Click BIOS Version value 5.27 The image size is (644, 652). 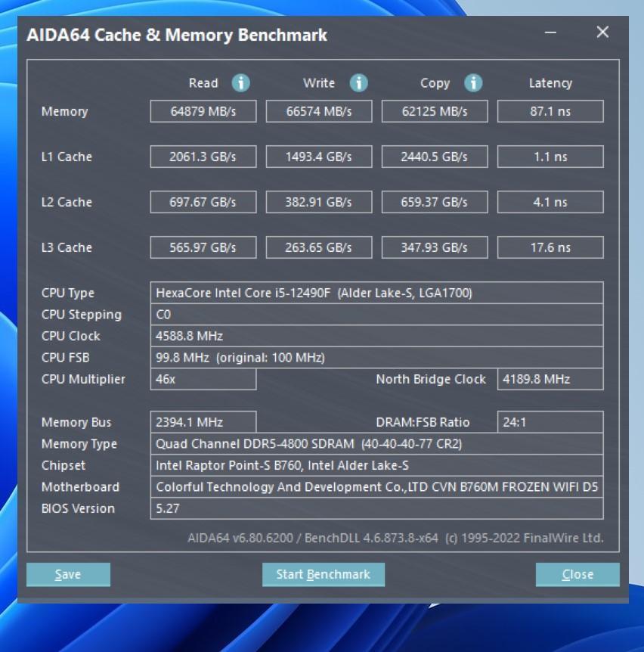(377, 508)
